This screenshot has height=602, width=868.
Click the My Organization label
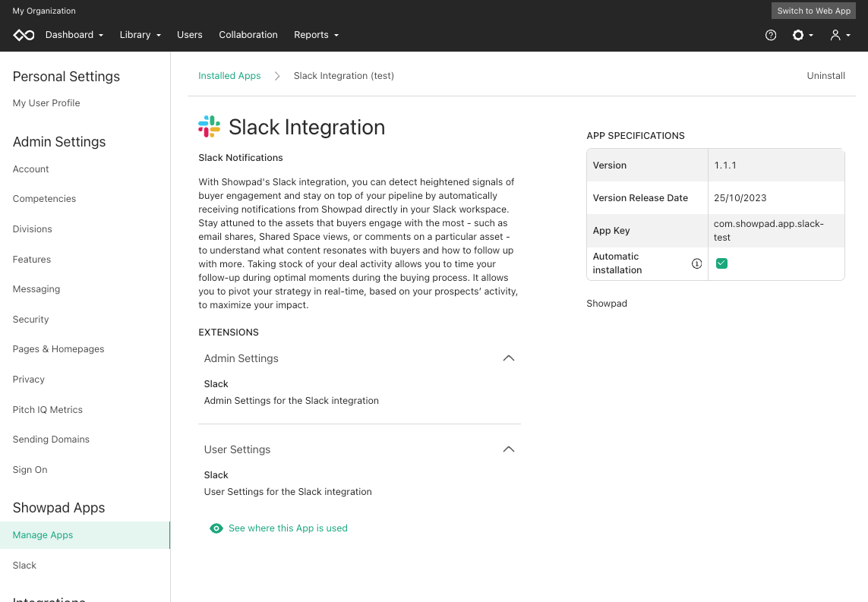point(44,11)
